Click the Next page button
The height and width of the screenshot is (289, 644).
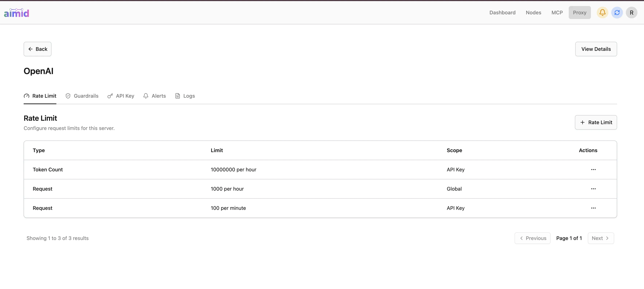[601, 238]
